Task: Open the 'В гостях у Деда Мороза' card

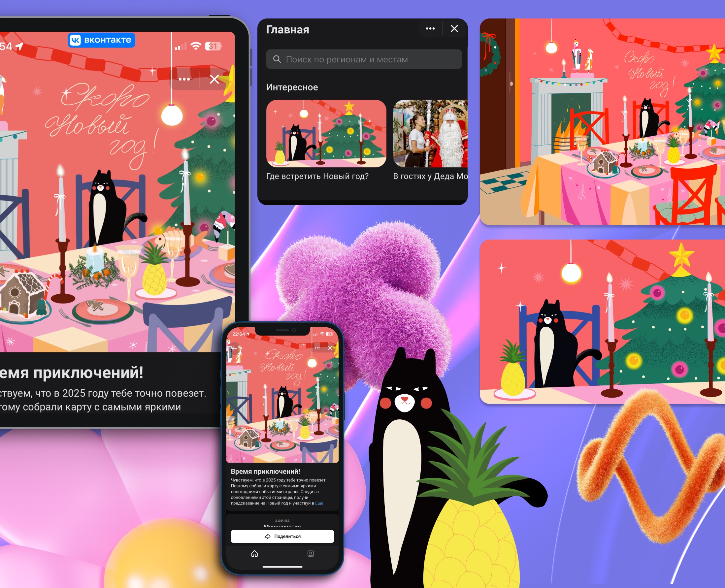Action: pos(430,133)
